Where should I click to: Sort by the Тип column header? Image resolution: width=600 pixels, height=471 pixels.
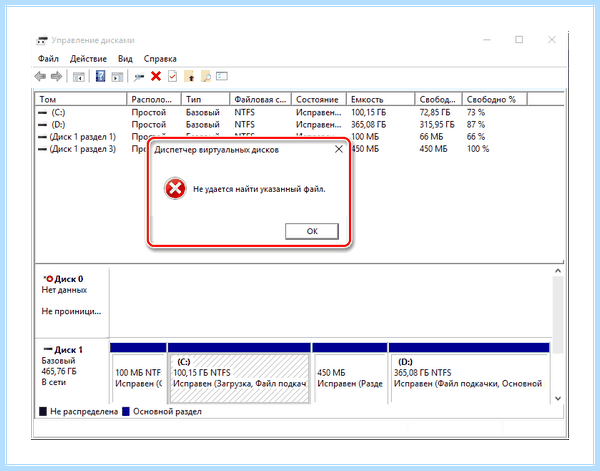(205, 99)
